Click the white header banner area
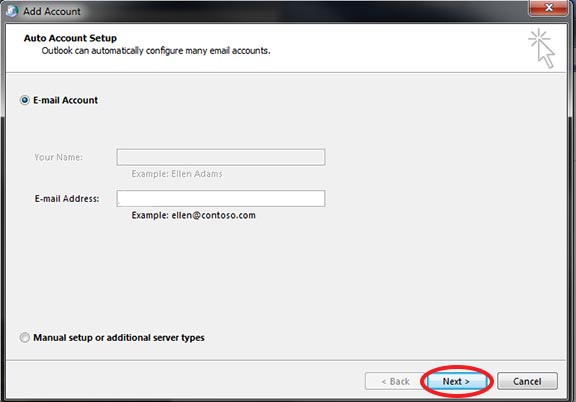Viewport: 576px width, 402px height. (x=286, y=48)
